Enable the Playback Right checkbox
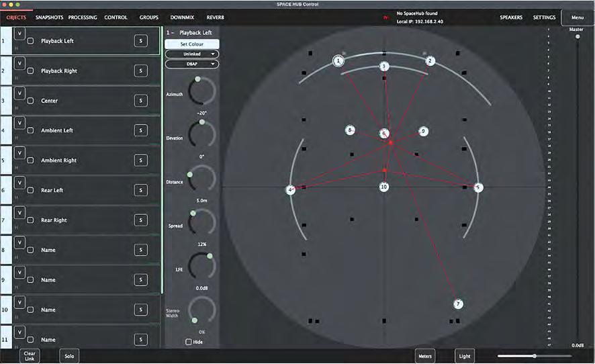The image size is (595, 364). tap(30, 71)
